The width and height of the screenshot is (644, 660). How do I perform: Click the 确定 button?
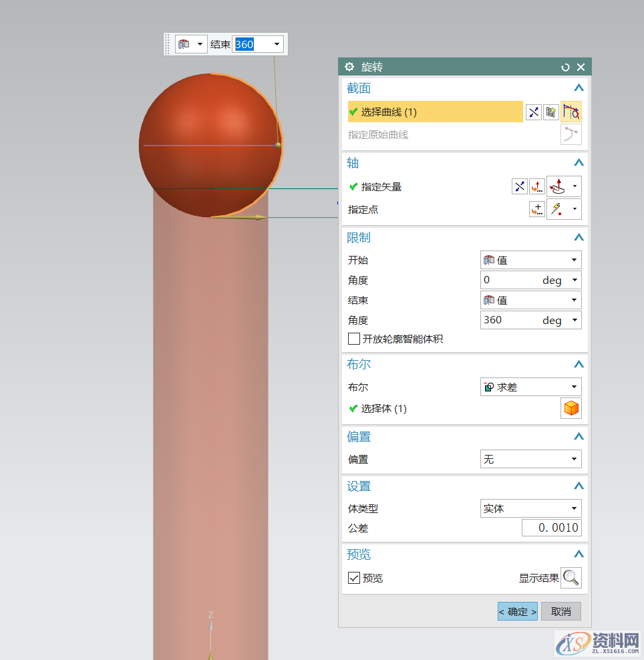pos(517,611)
